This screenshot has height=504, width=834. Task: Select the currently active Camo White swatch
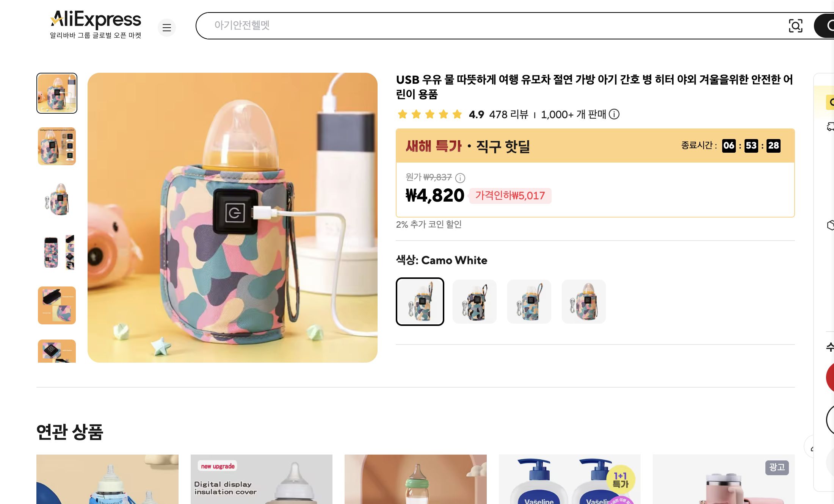coord(420,301)
